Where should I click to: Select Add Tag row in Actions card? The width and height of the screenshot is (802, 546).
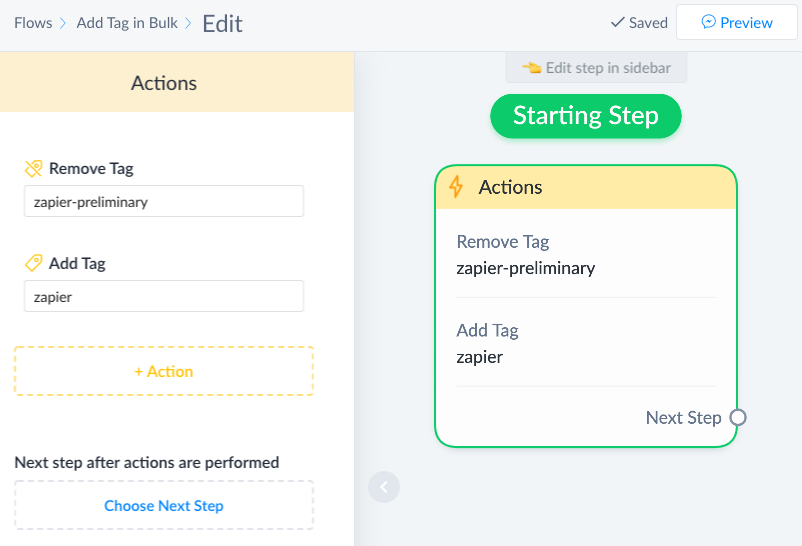pos(586,343)
